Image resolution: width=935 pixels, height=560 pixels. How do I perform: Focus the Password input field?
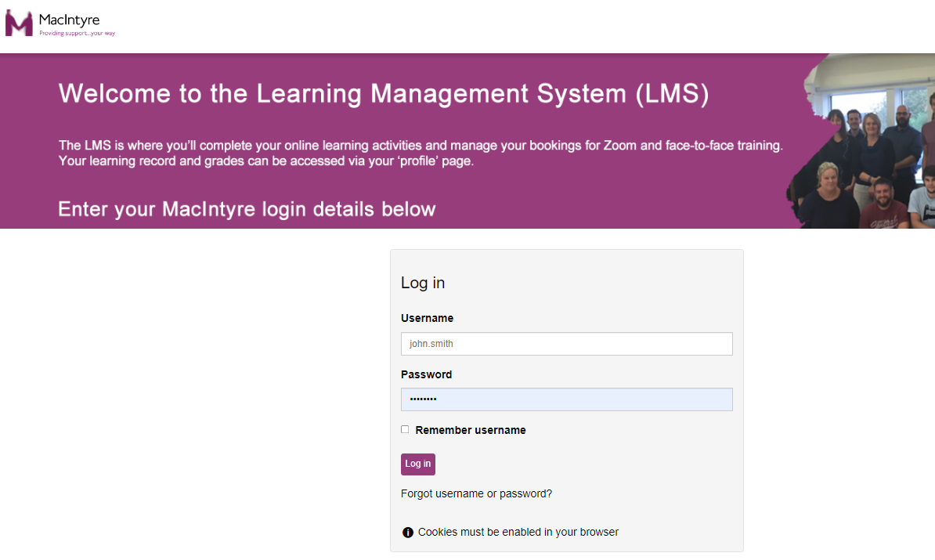(566, 399)
